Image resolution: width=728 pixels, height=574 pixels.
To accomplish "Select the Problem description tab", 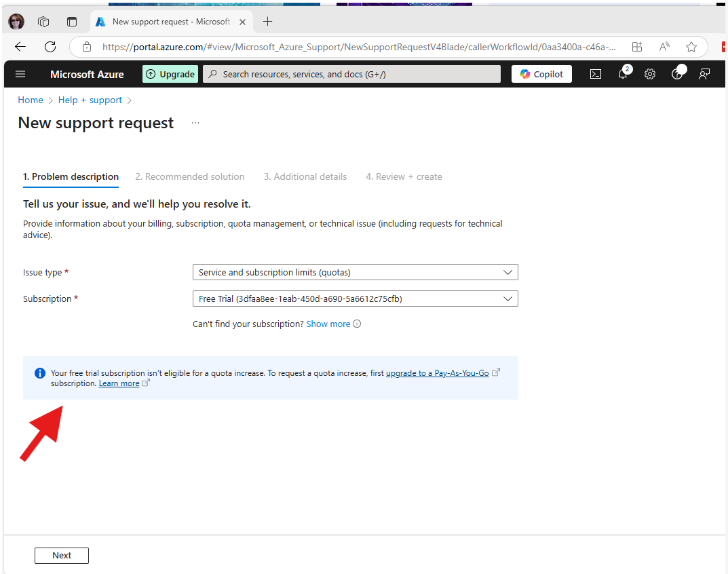I will pos(71,177).
